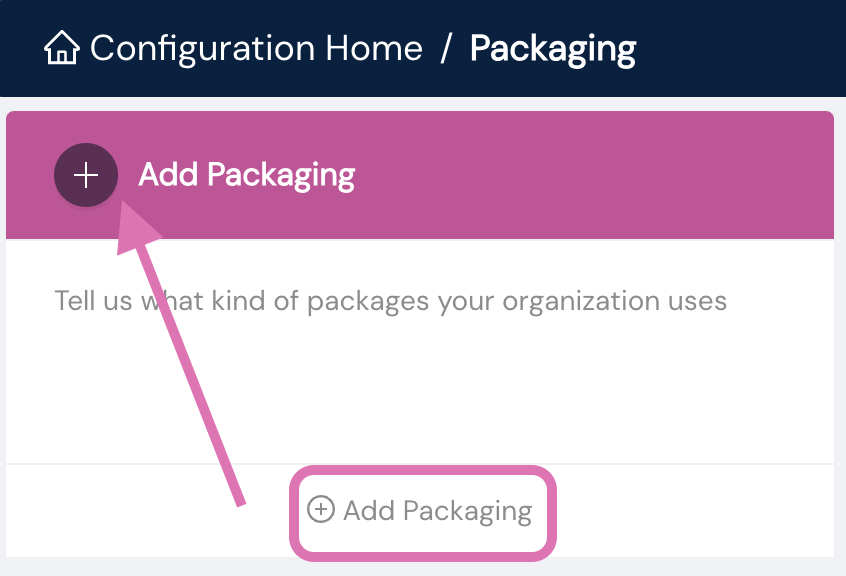
Task: Click Add Packaging at the bottom of the card
Action: (x=422, y=510)
